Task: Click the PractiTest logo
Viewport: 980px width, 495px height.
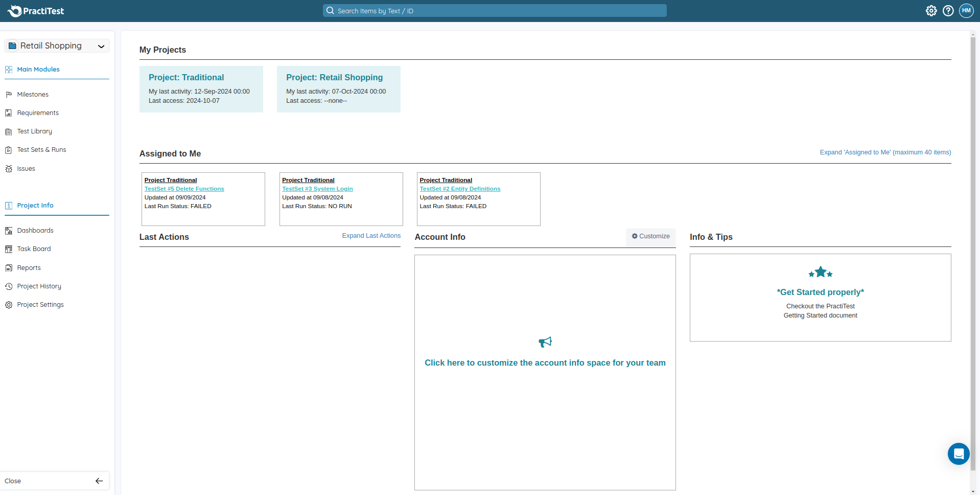Action: [x=36, y=11]
